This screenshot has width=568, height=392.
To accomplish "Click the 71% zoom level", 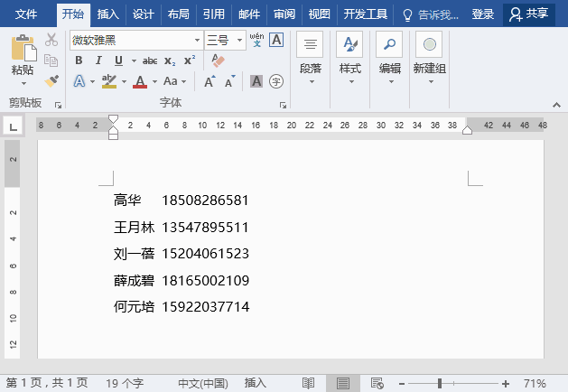I will point(535,383).
